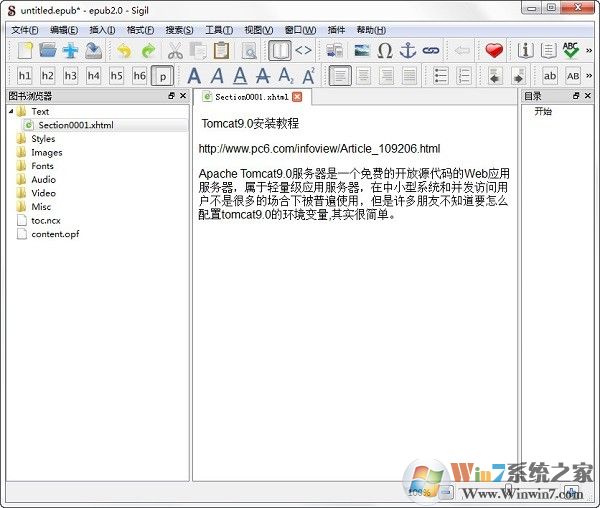Open an existing book with folder icon

click(47, 50)
